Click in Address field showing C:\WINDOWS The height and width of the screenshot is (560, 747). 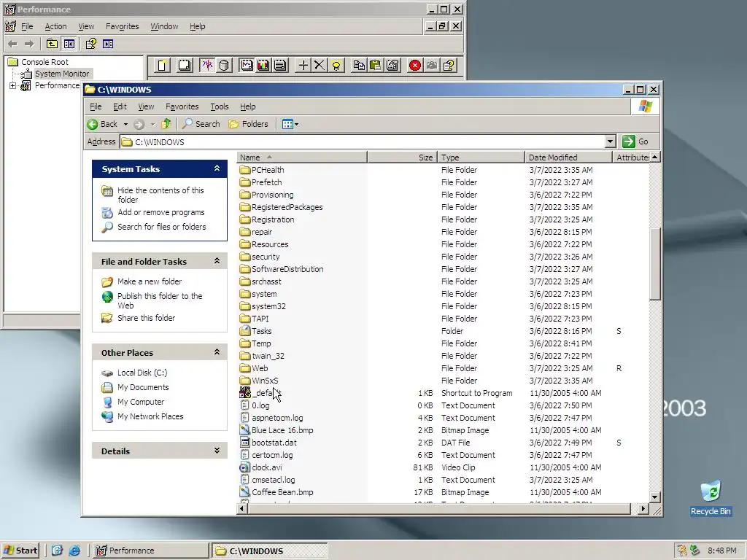click(362, 141)
